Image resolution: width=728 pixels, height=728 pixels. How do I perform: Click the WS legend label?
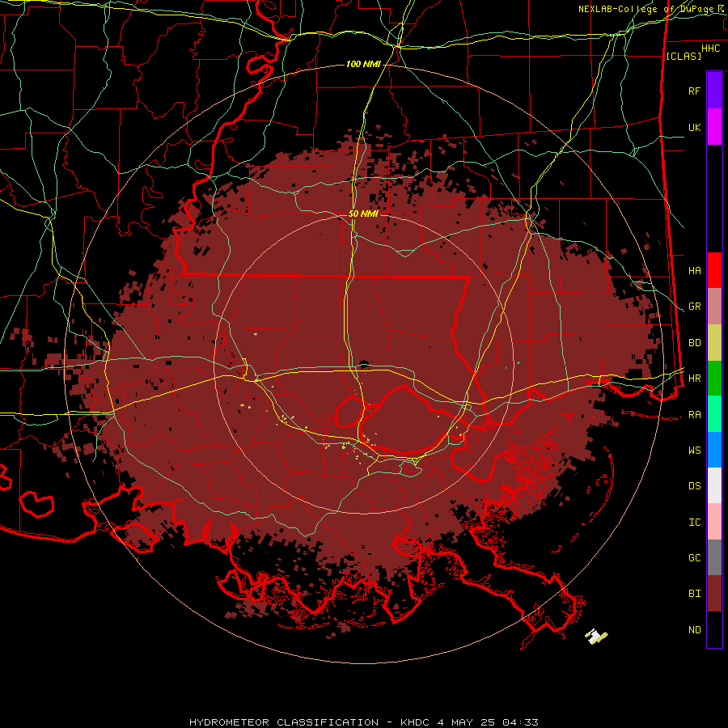tap(694, 450)
